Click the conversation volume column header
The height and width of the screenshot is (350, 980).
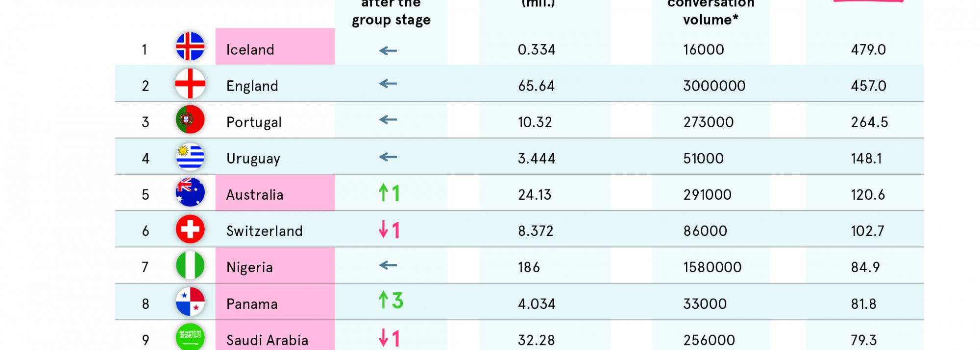pyautogui.click(x=710, y=13)
